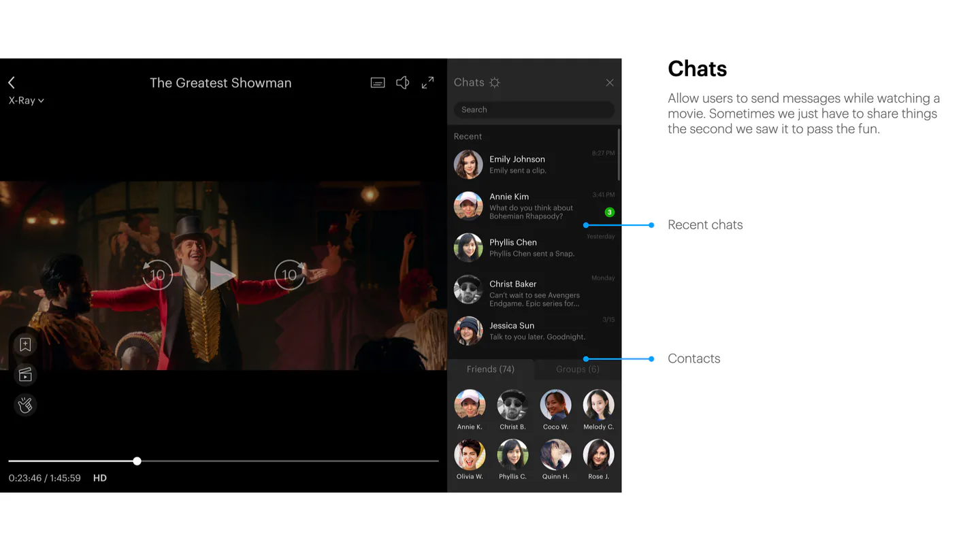The height and width of the screenshot is (551, 980).
Task: Select contact Phyllis C. avatar
Action: [x=512, y=454]
